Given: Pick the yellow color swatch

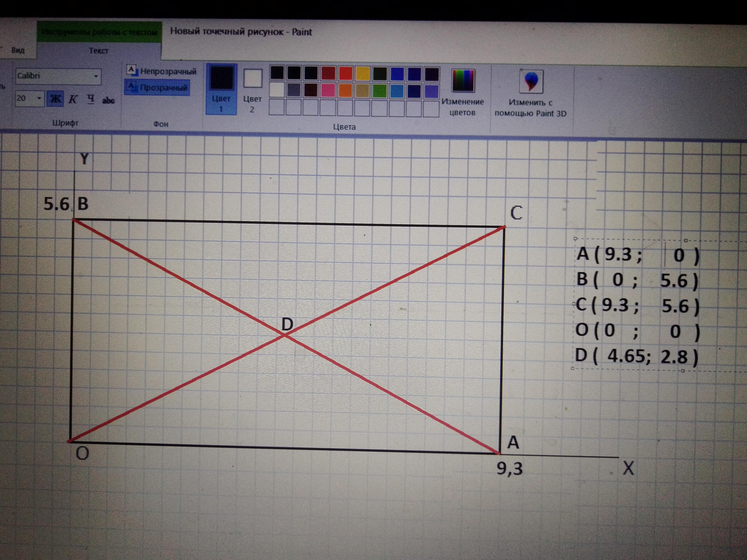Looking at the screenshot, I should pyautogui.click(x=362, y=74).
